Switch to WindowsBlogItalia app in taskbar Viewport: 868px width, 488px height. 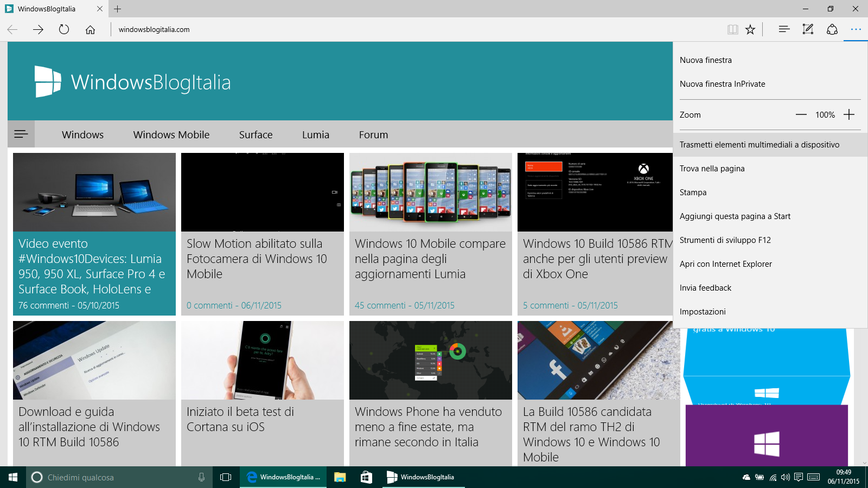pyautogui.click(x=423, y=477)
